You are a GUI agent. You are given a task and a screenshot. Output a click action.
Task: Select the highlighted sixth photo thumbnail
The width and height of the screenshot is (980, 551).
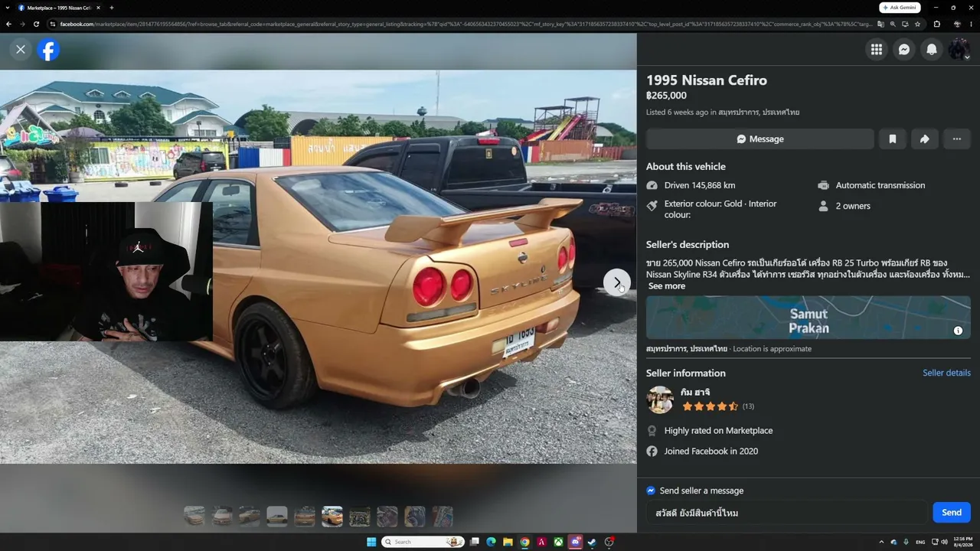coord(332,517)
